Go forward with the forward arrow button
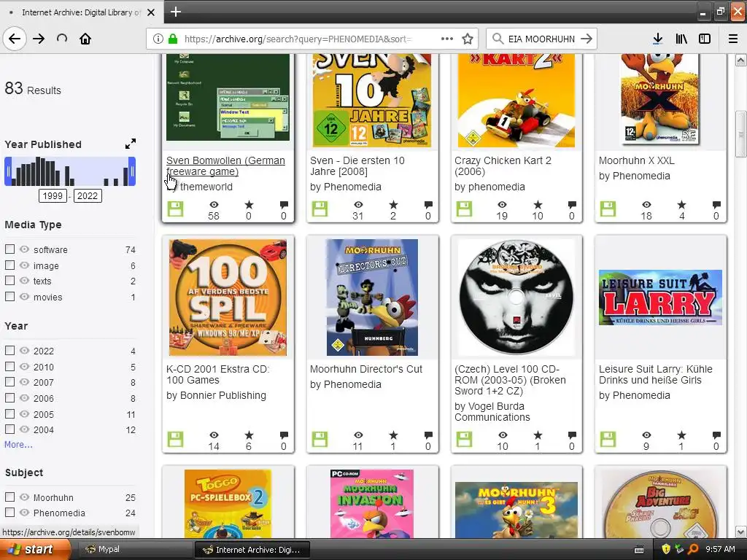The image size is (747, 560). (39, 39)
